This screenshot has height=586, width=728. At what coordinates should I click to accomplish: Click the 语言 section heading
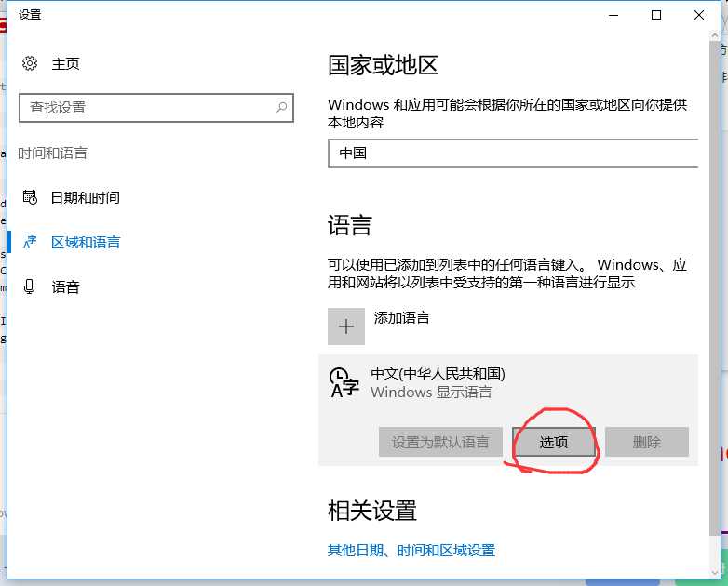(x=350, y=225)
